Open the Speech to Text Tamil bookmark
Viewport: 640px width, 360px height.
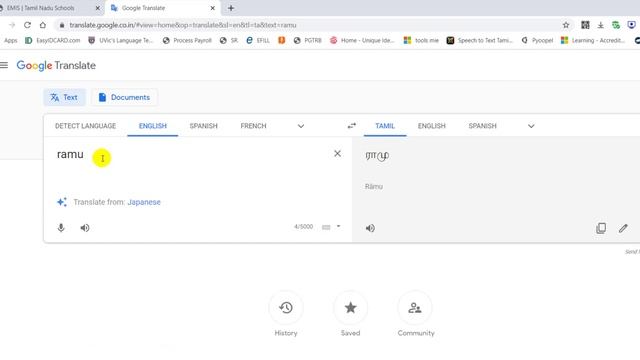tap(480, 40)
